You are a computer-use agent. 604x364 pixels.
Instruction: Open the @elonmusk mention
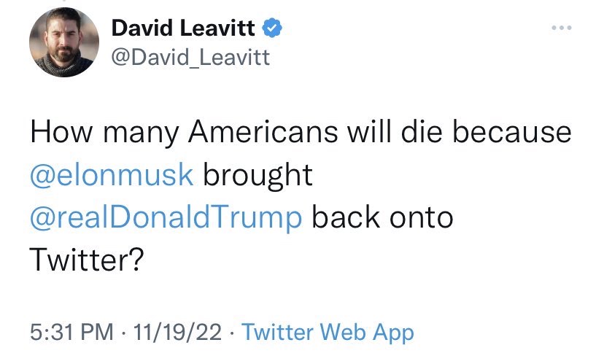[112, 175]
